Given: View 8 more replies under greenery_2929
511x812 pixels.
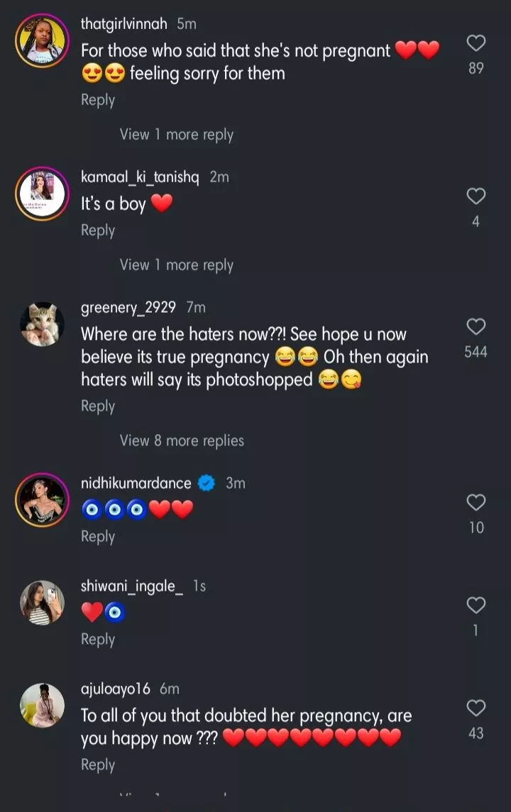Looking at the screenshot, I should coord(182,440).
